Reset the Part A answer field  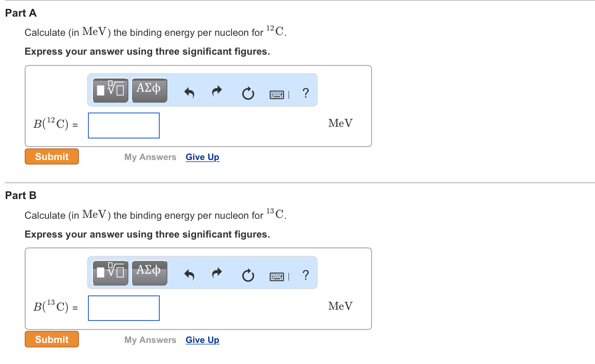[248, 93]
